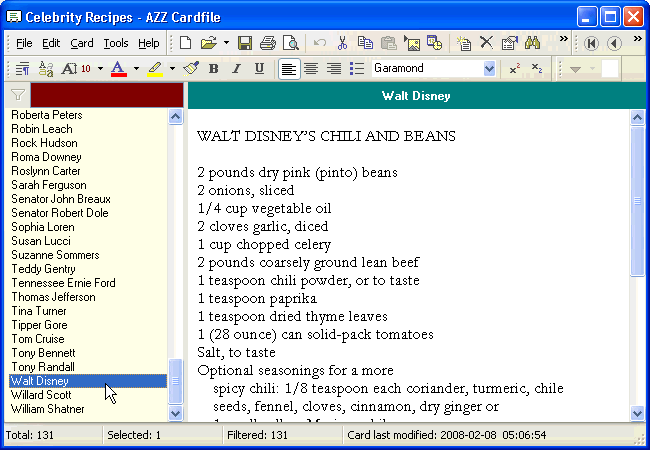Click the card list scroll down arrow

(x=176, y=413)
